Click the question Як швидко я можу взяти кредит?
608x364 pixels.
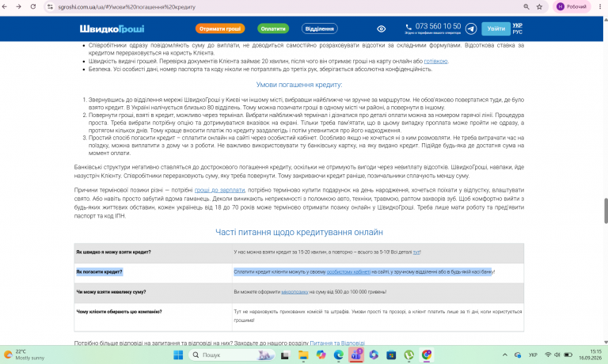(114, 252)
